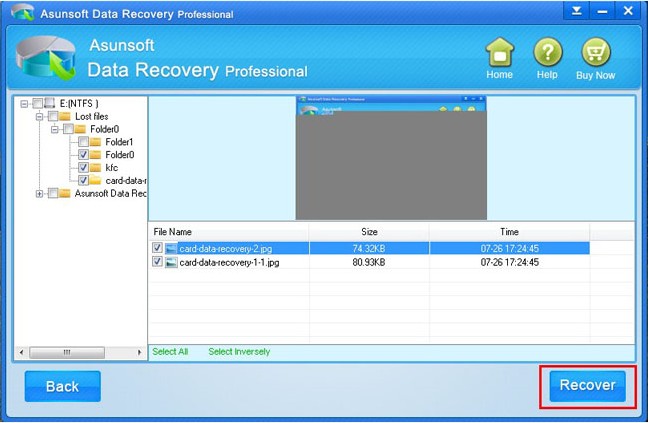Click tree scrollbar left arrow

coord(21,352)
